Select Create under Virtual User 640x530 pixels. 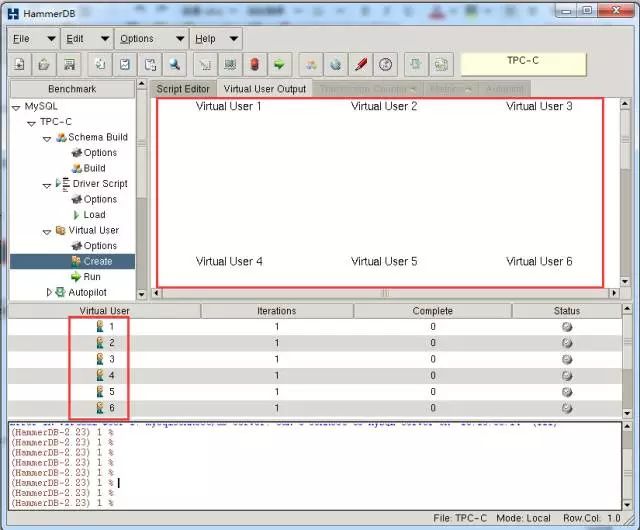tap(98, 261)
